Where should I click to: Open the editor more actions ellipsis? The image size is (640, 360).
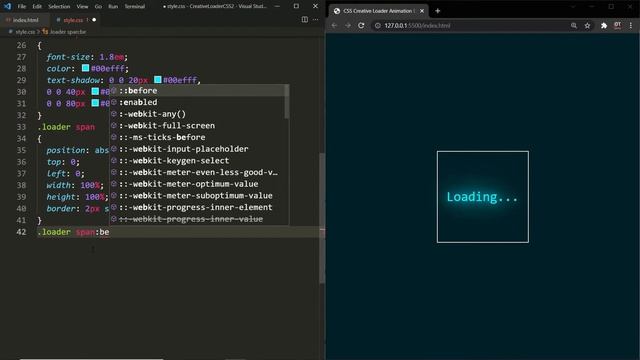[x=316, y=19]
